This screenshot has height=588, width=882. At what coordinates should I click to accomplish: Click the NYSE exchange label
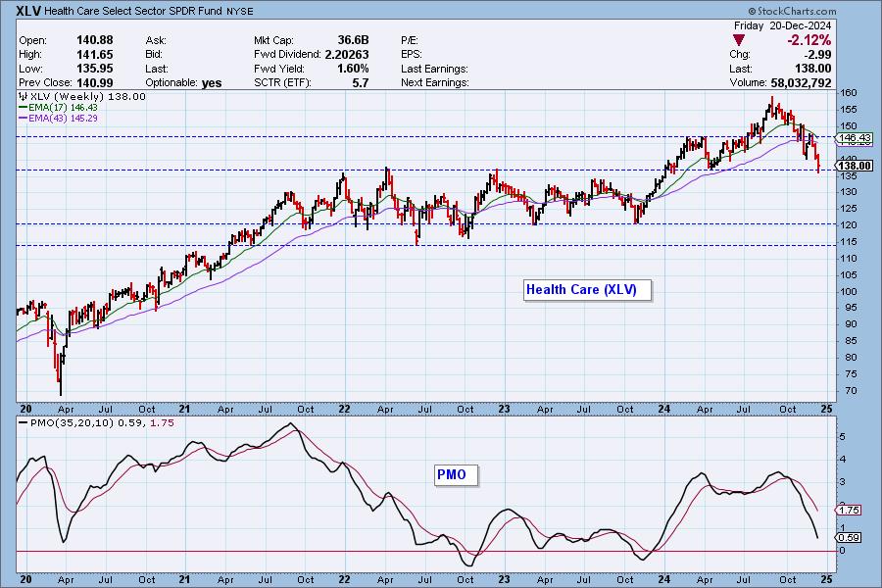(x=240, y=11)
